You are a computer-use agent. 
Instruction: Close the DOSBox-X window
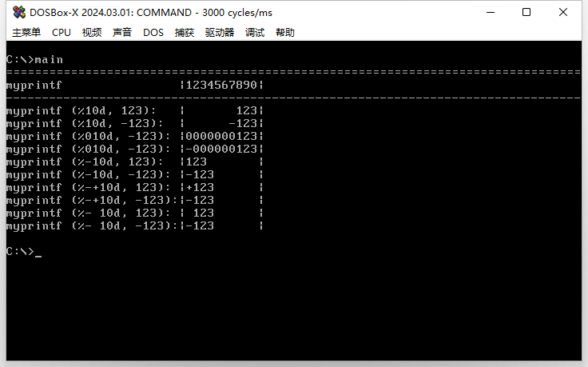(563, 12)
